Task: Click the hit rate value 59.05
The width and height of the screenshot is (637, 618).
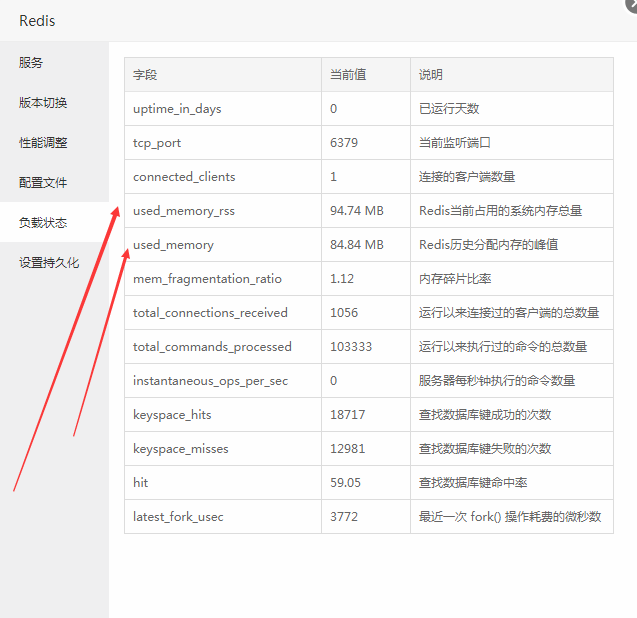Action: pyautogui.click(x=345, y=483)
